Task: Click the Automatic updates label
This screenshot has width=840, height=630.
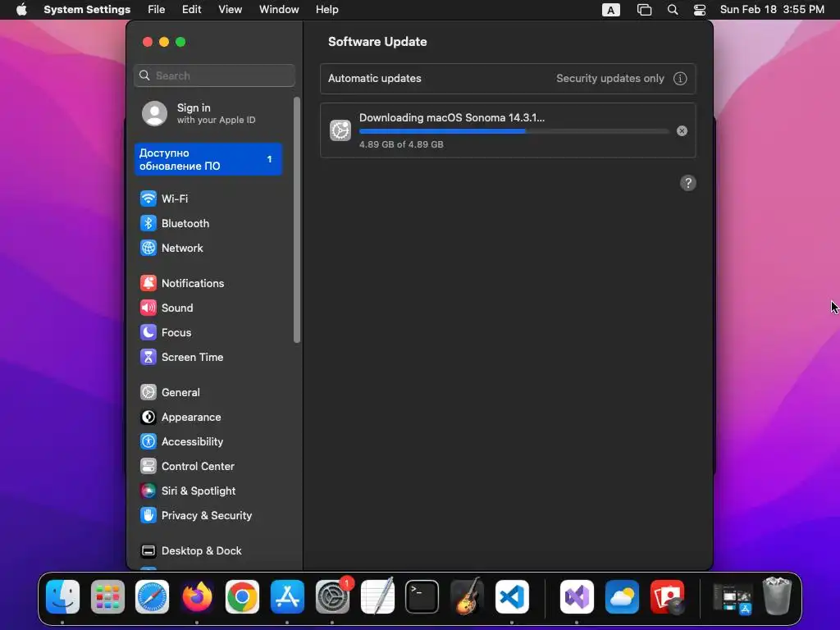Action: click(x=374, y=79)
